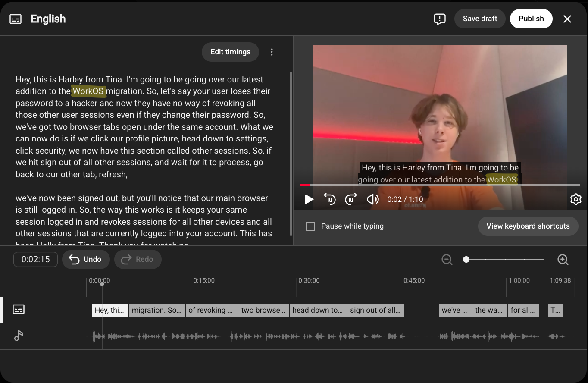
Task: Select the 'migration. So...' caption segment
Action: coord(157,310)
